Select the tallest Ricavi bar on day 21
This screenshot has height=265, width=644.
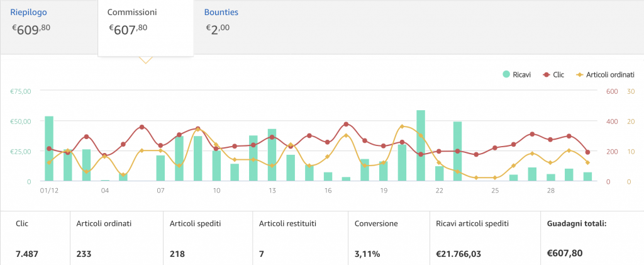pos(421,145)
